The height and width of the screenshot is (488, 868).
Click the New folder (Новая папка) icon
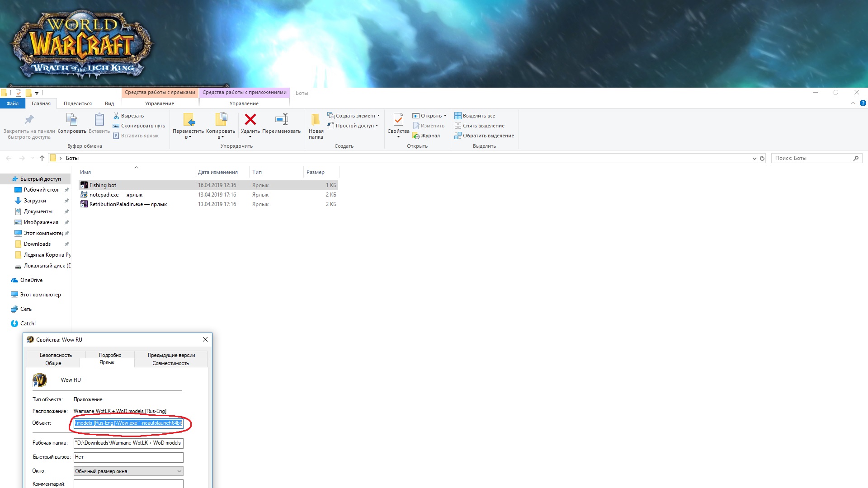pos(316,120)
